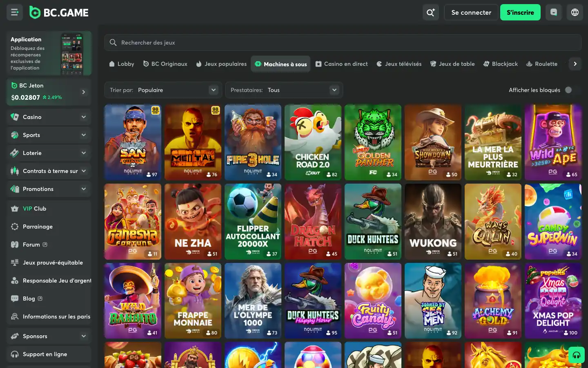Open the Prestataires Tous dropdown
588x368 pixels.
(284, 90)
